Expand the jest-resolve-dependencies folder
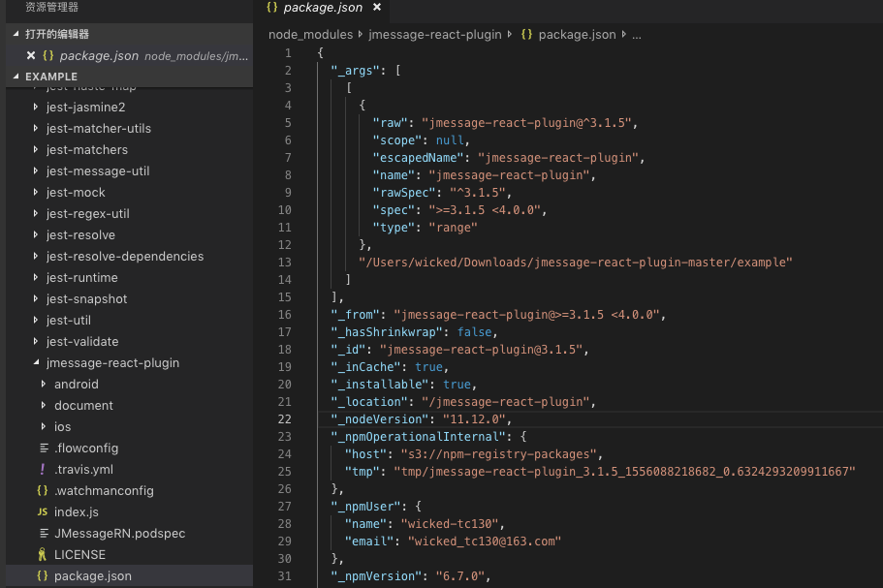The width and height of the screenshot is (883, 588). pos(36,256)
